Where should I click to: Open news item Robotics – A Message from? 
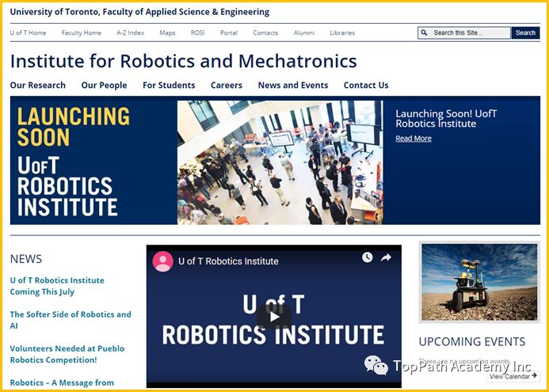click(62, 382)
